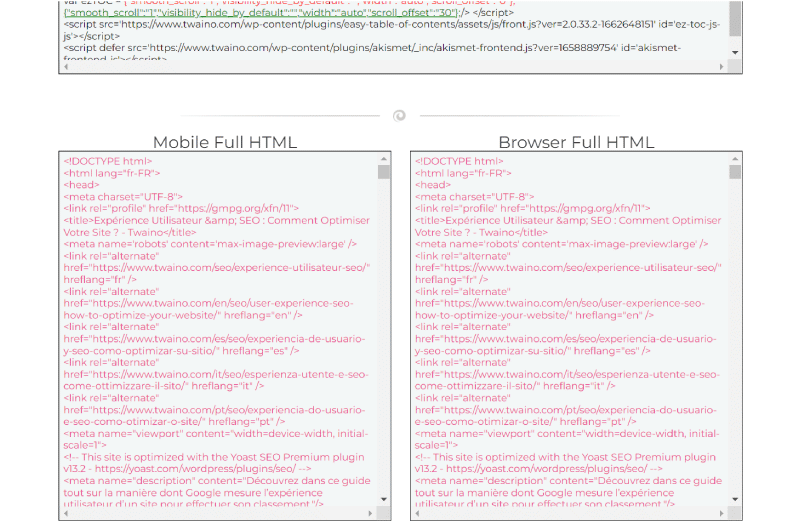Viewport: 800px width, 530px height.
Task: Click the meta viewport line in Mobile pane
Action: click(216, 440)
